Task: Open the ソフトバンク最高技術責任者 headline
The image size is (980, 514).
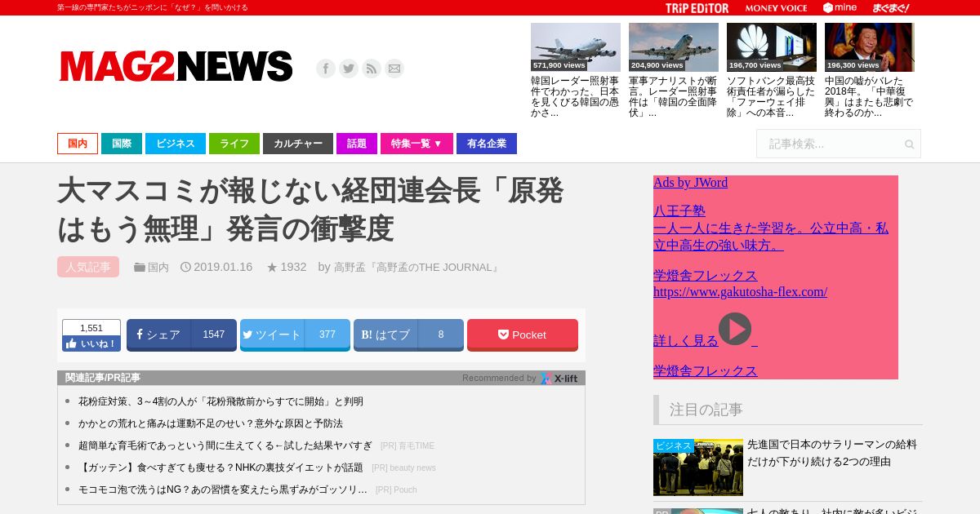Action: tap(771, 97)
